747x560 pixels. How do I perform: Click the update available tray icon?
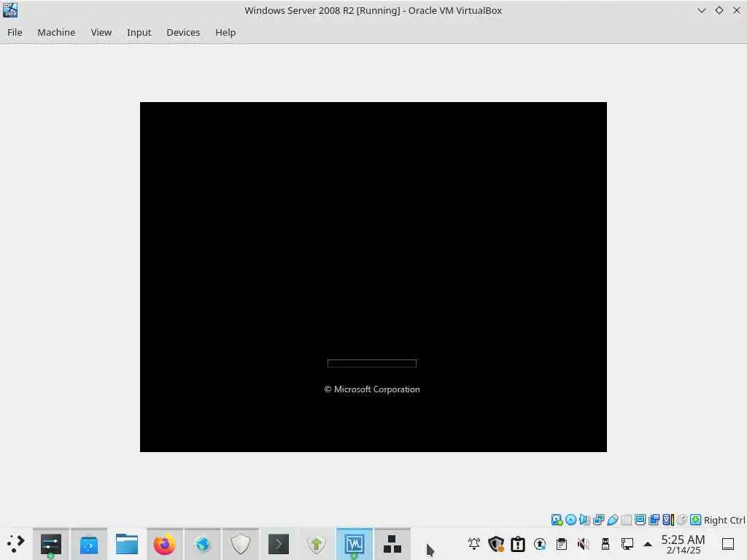[540, 543]
